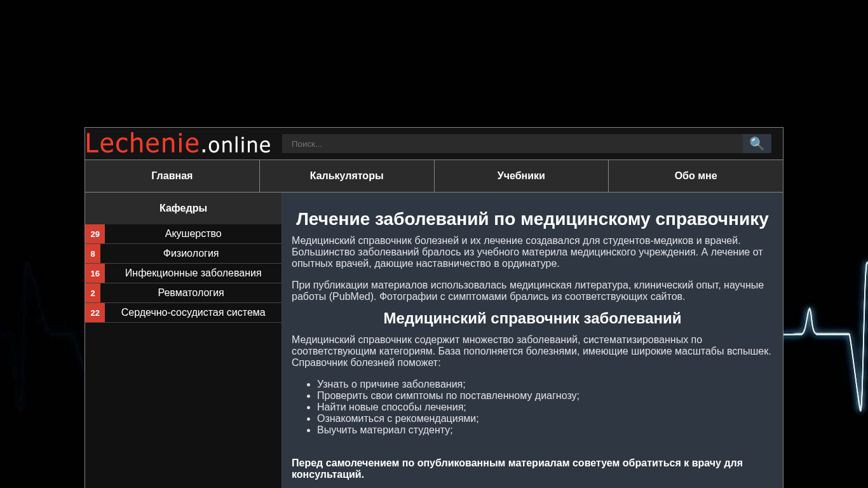The image size is (868, 488).
Task: Open the Учебники section
Action: pyautogui.click(x=521, y=176)
